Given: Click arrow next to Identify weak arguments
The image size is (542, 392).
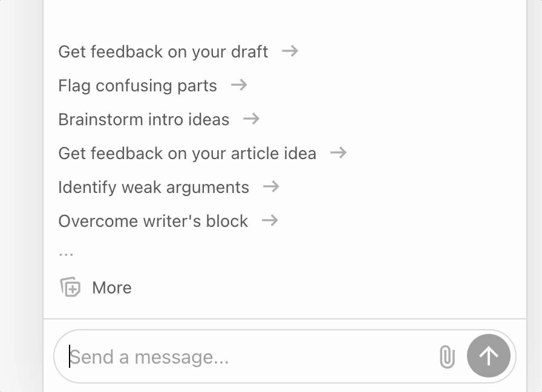Looking at the screenshot, I should tap(271, 187).
